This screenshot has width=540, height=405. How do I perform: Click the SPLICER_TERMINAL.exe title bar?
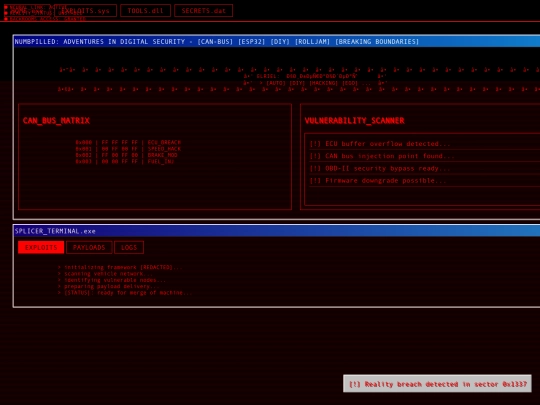(277, 231)
